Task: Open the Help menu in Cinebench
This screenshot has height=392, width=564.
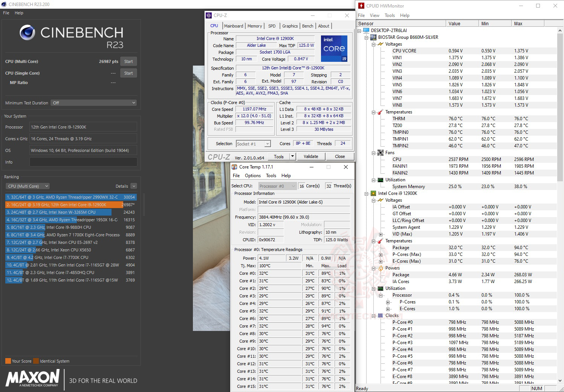Action: tap(19, 13)
